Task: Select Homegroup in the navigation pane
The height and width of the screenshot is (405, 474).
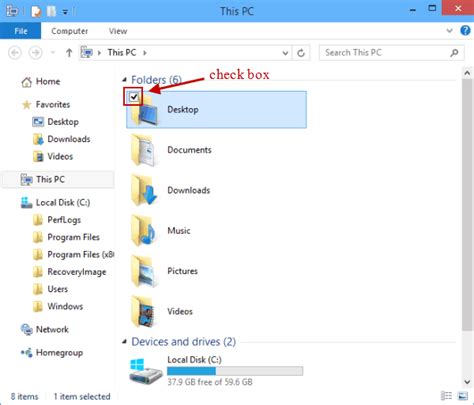Action: [x=59, y=353]
